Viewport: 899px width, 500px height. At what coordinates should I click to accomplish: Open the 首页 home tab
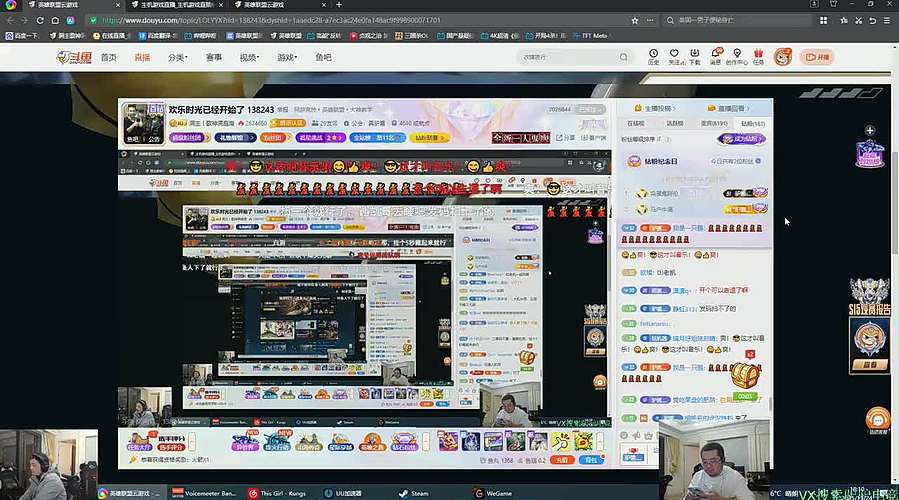(108, 58)
